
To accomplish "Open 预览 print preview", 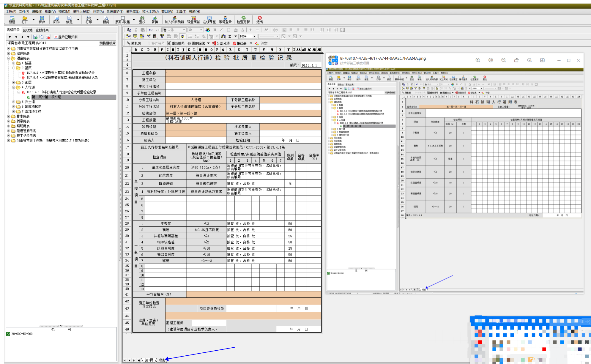I will click(106, 20).
